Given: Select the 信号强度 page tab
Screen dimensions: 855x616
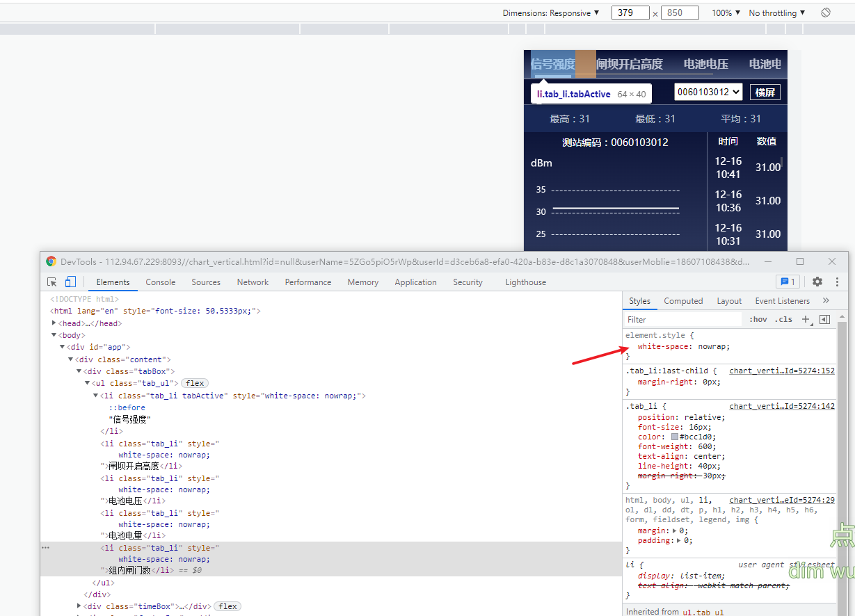Looking at the screenshot, I should tap(553, 64).
